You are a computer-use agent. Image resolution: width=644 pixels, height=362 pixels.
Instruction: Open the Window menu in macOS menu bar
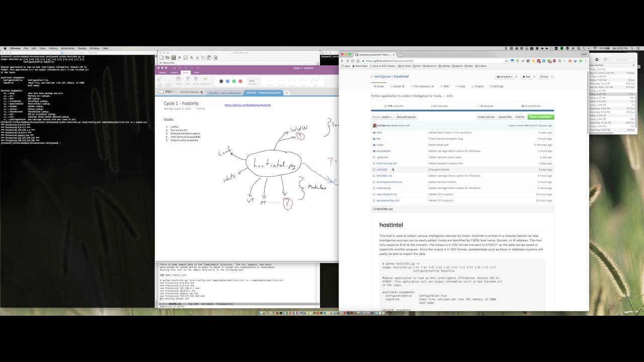[x=94, y=48]
